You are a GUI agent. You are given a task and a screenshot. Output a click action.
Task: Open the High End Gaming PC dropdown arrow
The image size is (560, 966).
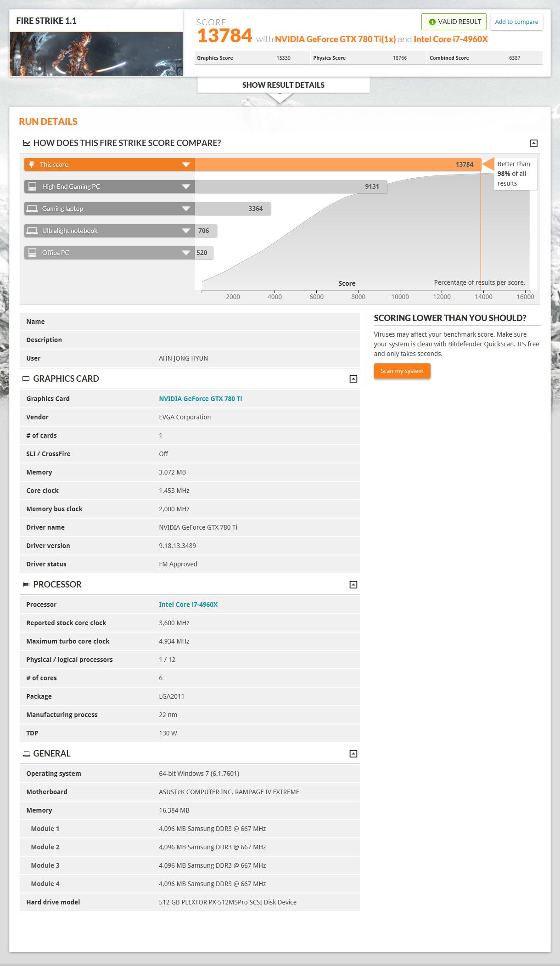[186, 186]
